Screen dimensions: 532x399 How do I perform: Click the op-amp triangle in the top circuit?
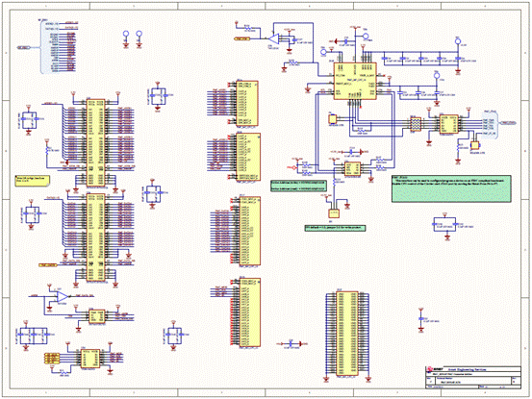pyautogui.click(x=274, y=38)
